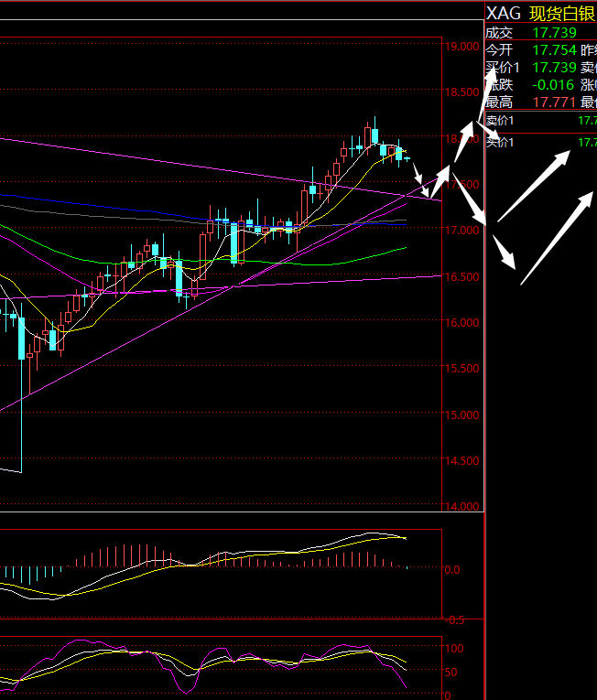This screenshot has width=597, height=700.
Task: Select the highest candlestick above 18.000
Action: tap(374, 135)
